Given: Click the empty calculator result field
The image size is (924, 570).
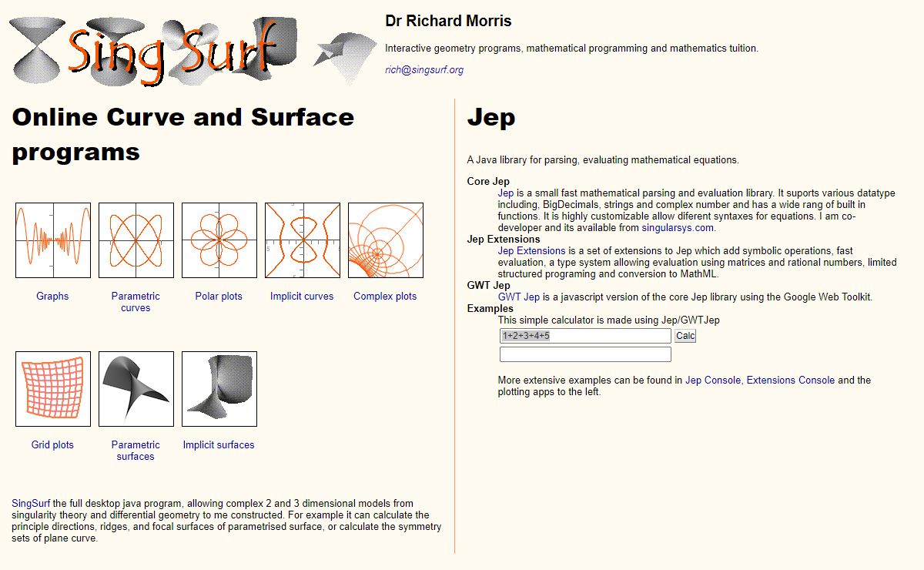Looking at the screenshot, I should [x=585, y=354].
